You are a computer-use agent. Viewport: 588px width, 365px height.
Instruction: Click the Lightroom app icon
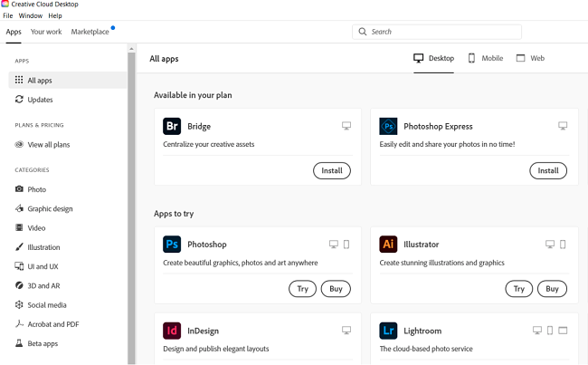[388, 331]
